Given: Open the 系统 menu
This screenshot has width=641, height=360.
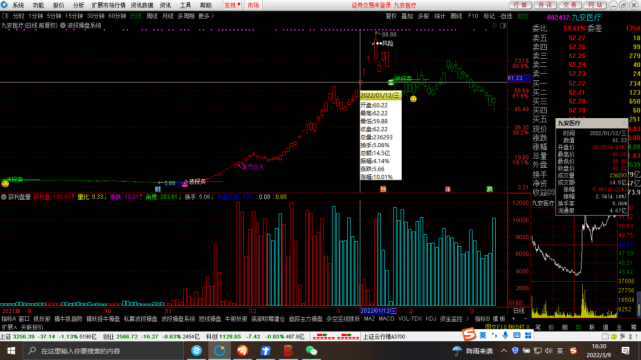Looking at the screenshot, I should [x=18, y=5].
